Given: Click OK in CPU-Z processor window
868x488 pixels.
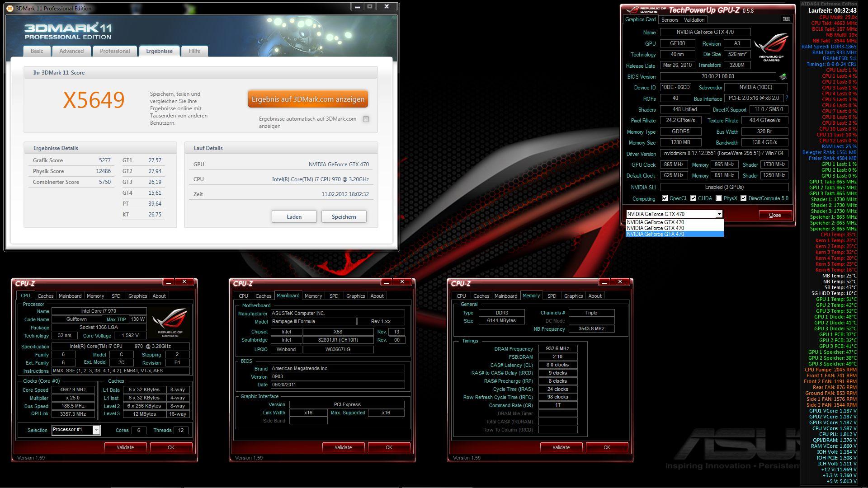Looking at the screenshot, I should (x=171, y=447).
